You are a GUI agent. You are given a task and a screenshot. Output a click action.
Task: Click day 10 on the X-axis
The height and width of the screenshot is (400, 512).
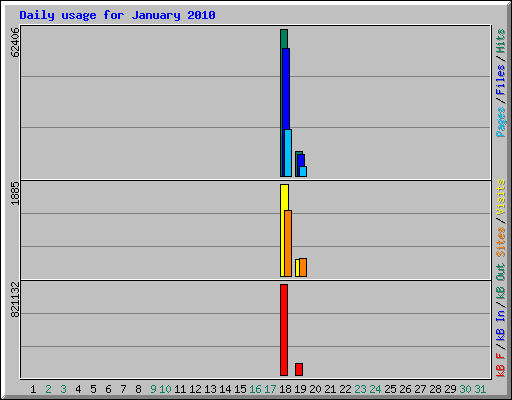tap(165, 389)
